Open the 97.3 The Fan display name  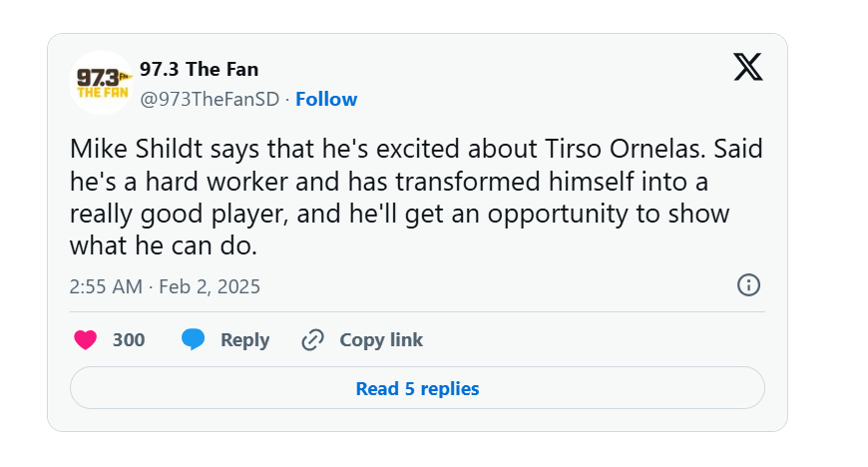(x=199, y=69)
